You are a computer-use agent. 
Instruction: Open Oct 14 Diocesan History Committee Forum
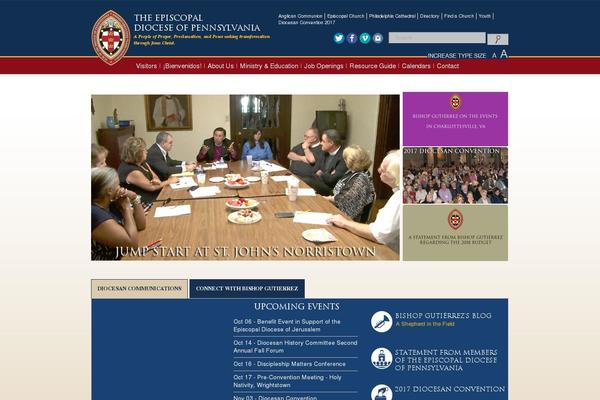click(295, 346)
